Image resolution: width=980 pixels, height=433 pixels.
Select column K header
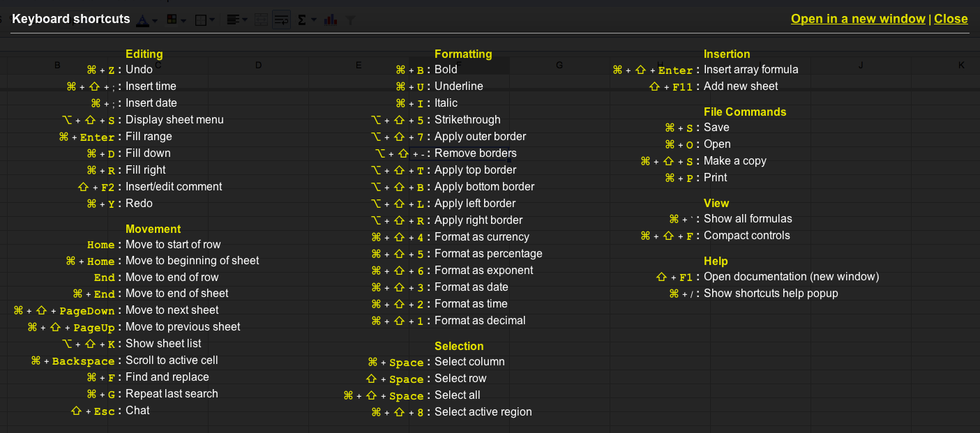961,66
